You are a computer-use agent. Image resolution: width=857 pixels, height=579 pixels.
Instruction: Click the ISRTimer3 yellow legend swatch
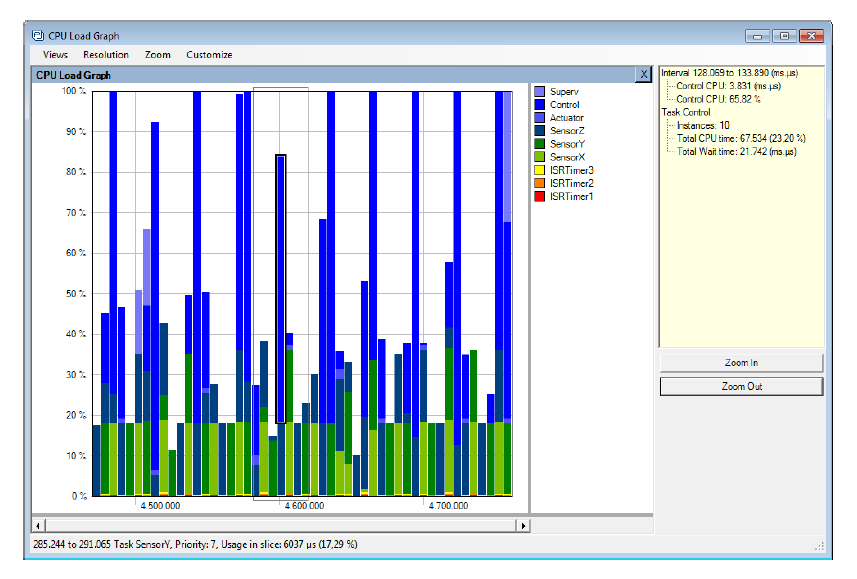539,170
